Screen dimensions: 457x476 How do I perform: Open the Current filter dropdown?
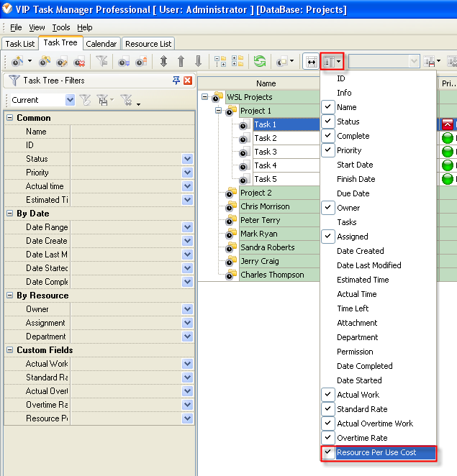pos(70,100)
